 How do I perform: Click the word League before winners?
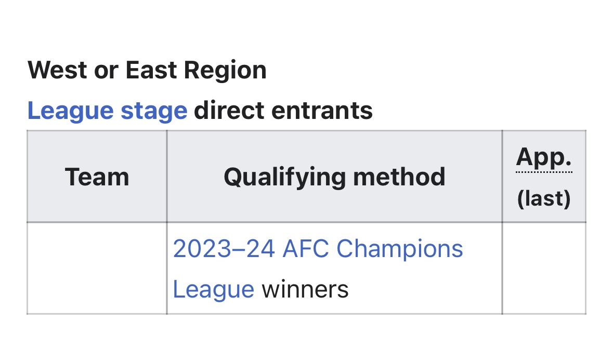213,289
